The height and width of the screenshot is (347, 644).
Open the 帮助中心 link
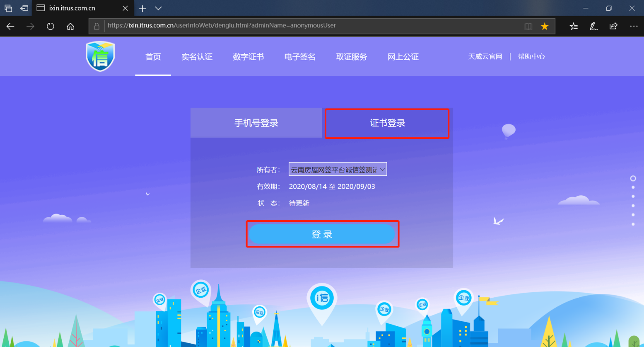tap(531, 56)
